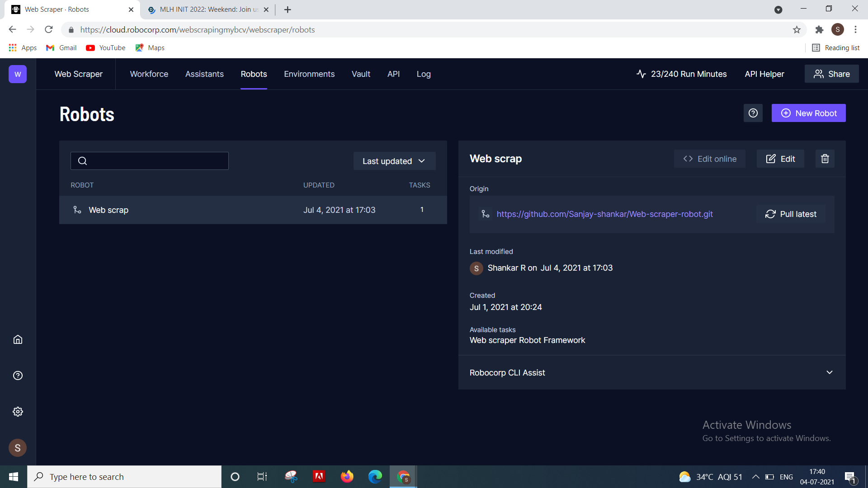The width and height of the screenshot is (868, 488).
Task: Open the GitHub origin repository link
Action: pos(604,214)
